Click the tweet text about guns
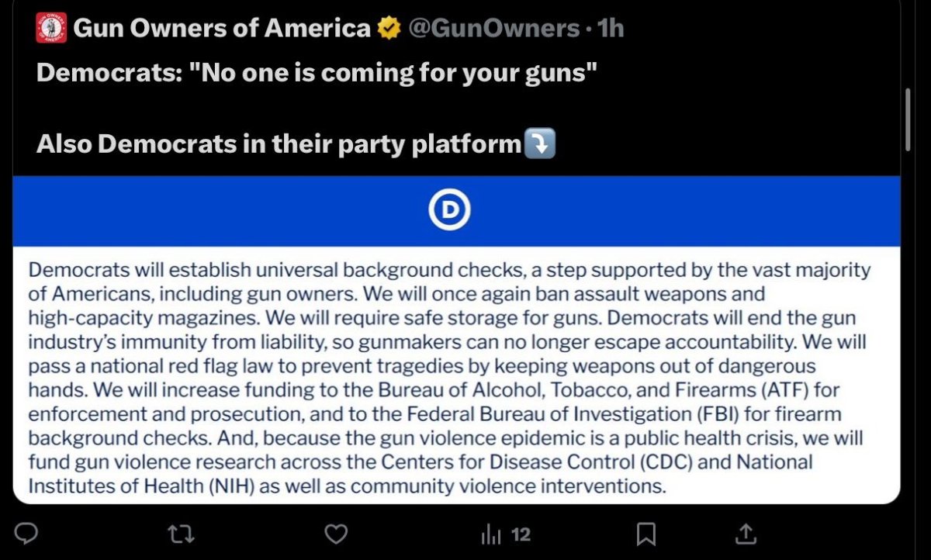Viewport: 931px width, 560px height. (317, 74)
